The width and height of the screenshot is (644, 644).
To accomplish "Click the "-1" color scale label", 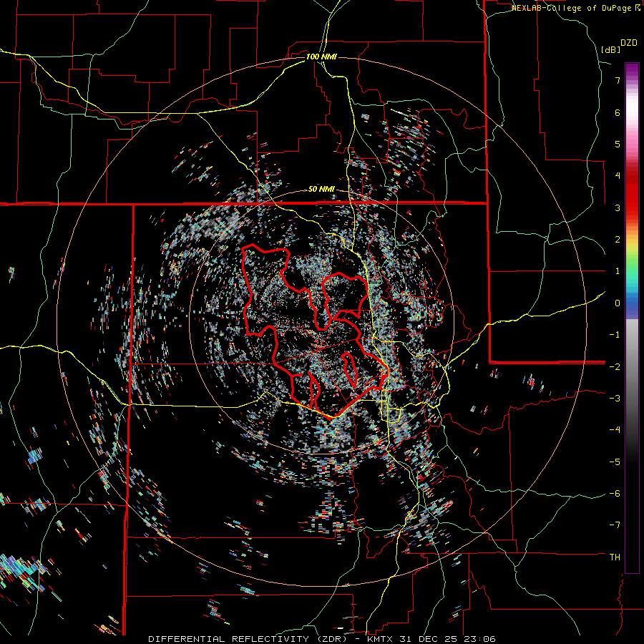I will [615, 335].
